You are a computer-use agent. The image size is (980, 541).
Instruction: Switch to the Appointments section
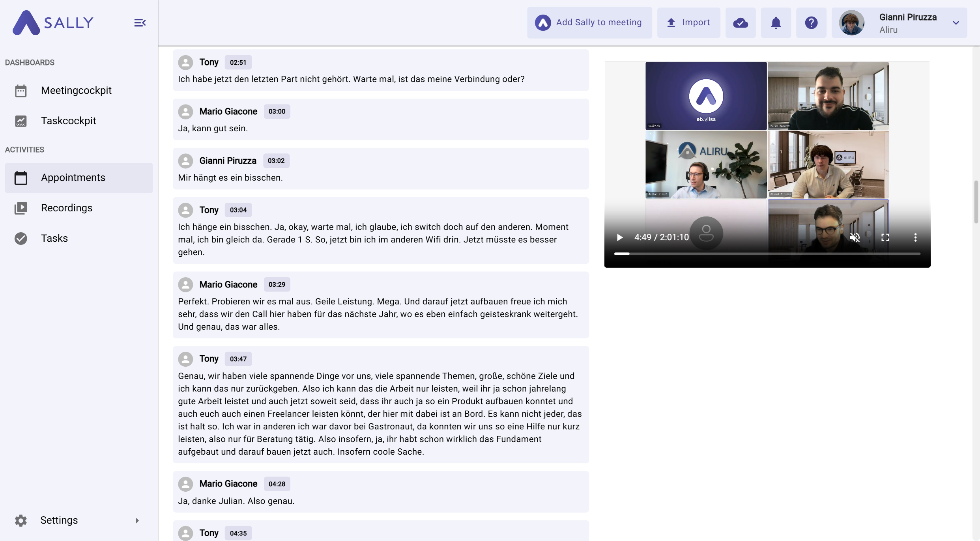73,178
